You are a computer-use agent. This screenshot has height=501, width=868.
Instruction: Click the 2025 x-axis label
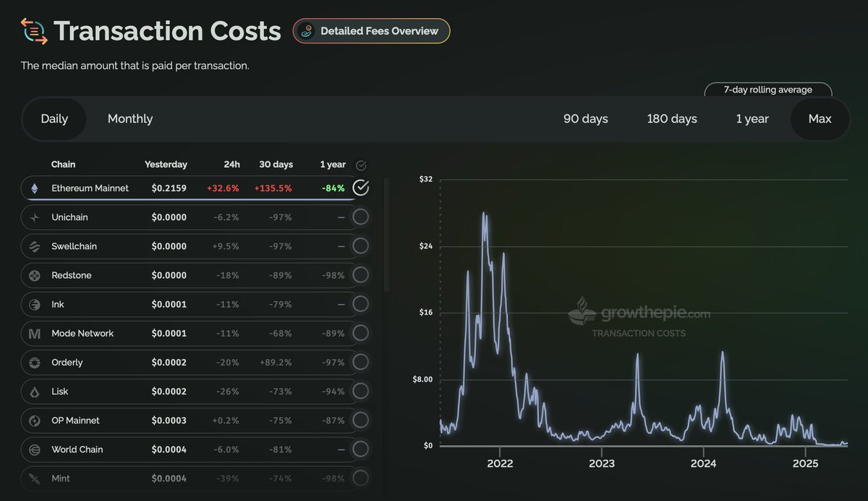pos(806,463)
